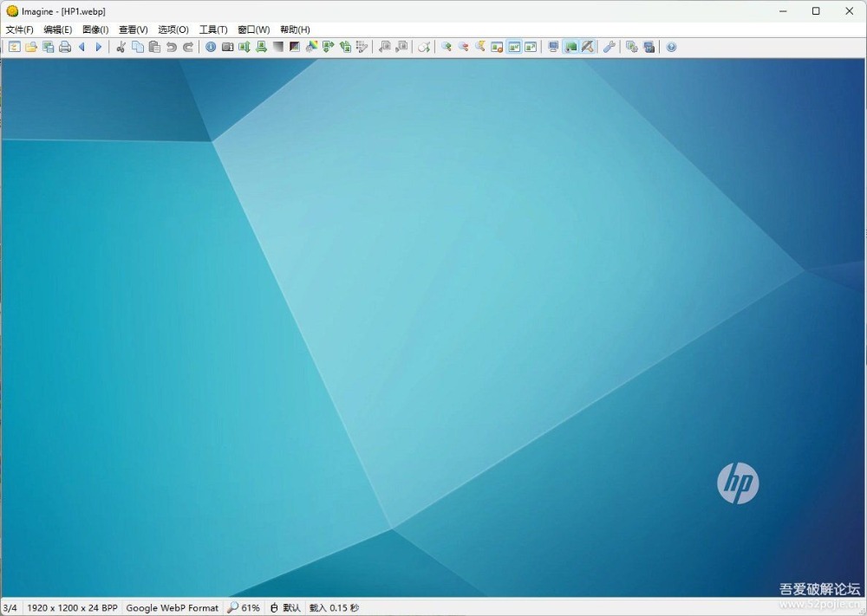Click the cut scissors icon
Viewport: 867px width, 616px height.
tap(121, 47)
